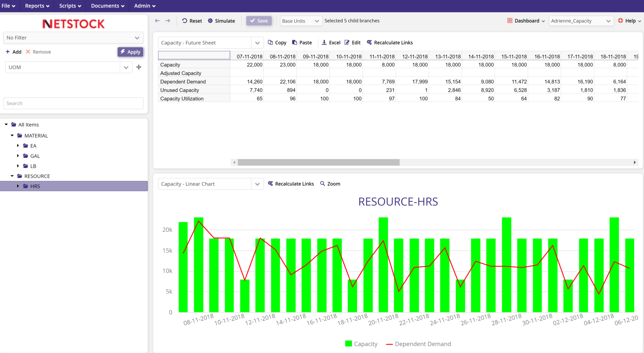Export the sheet to Excel

331,42
